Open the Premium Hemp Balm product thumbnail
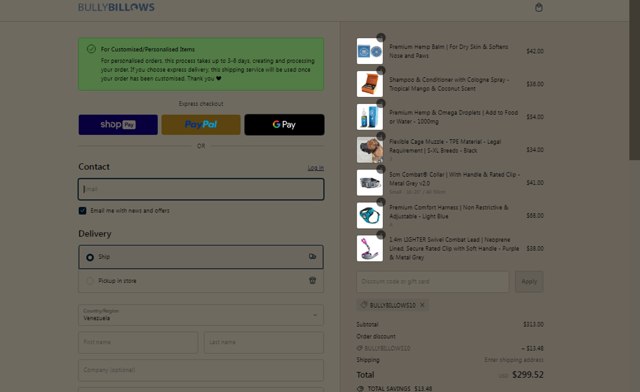This screenshot has width=640, height=392. tap(370, 51)
